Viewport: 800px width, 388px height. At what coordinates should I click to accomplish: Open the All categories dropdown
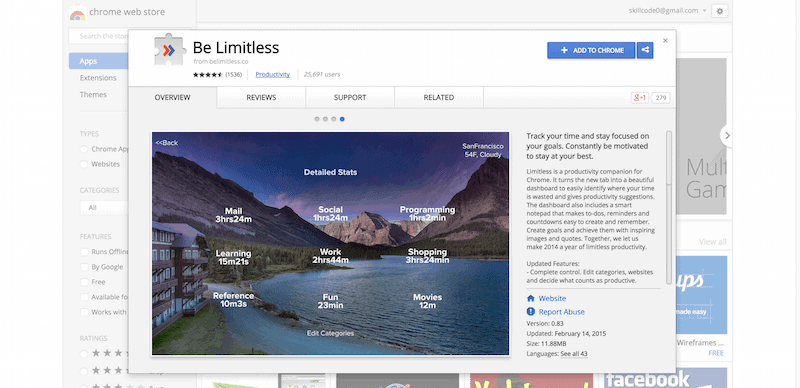[x=104, y=208]
